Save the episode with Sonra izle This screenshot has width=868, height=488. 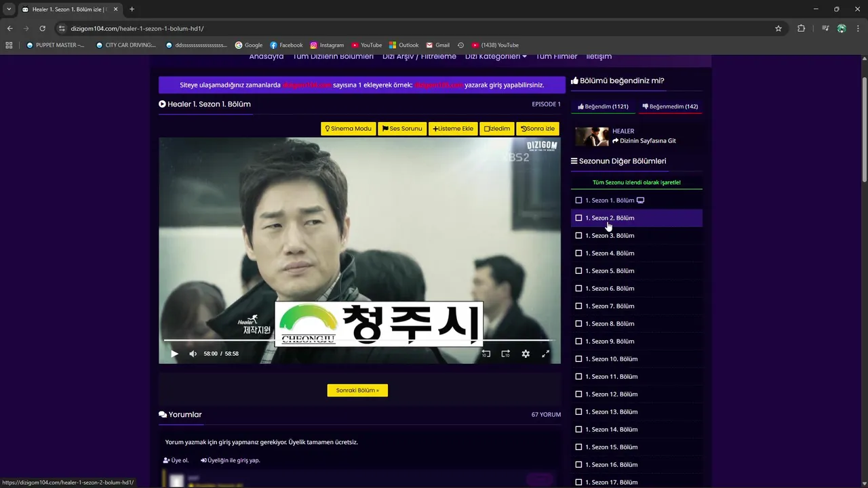538,129
